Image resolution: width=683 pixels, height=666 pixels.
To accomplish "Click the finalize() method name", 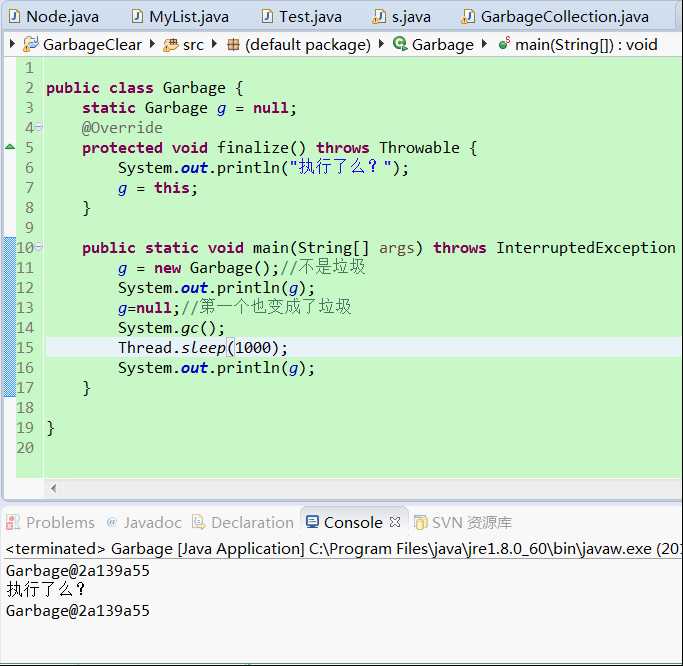I will (261, 148).
